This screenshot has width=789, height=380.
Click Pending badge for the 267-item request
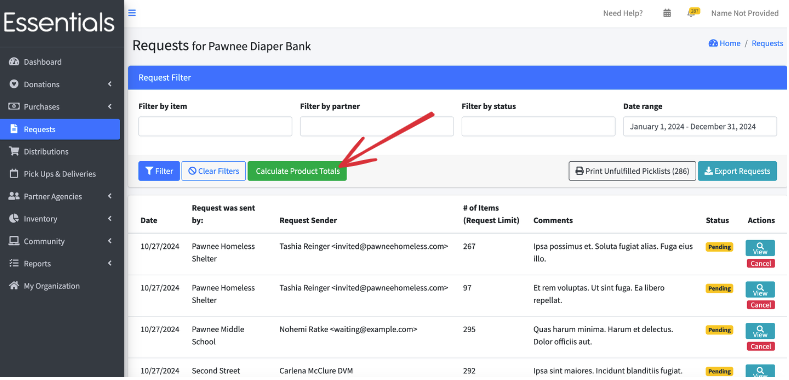[719, 247]
